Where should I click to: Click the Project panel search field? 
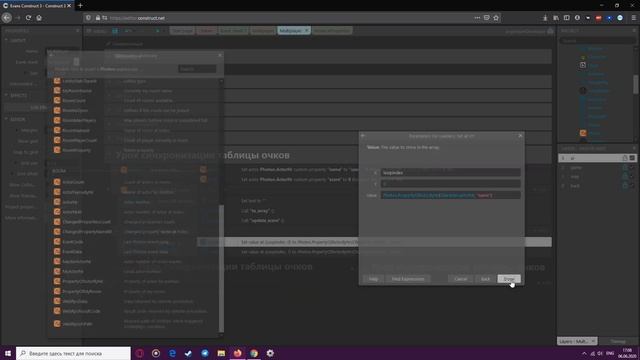(597, 41)
